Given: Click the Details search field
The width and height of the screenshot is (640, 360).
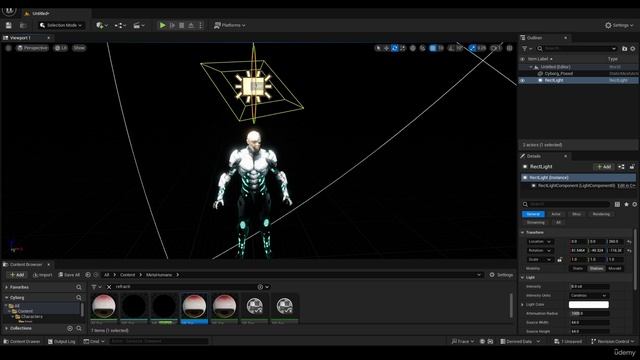Looking at the screenshot, I should (x=567, y=204).
